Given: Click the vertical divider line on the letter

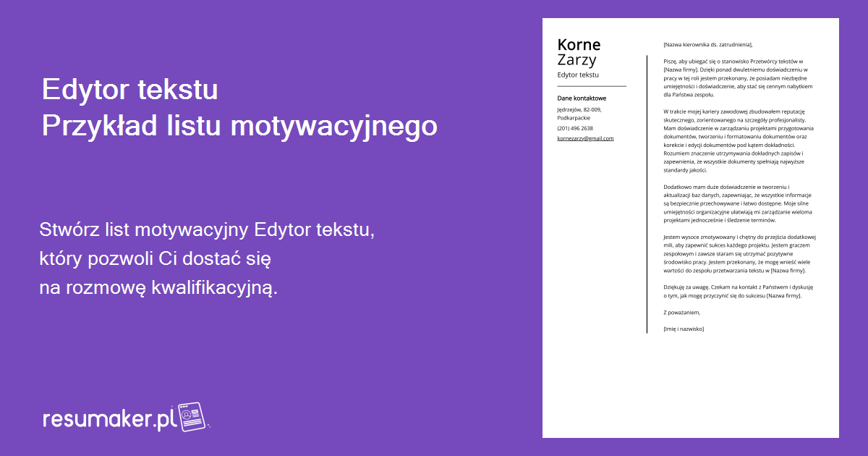Looking at the screenshot, I should coord(647,188).
